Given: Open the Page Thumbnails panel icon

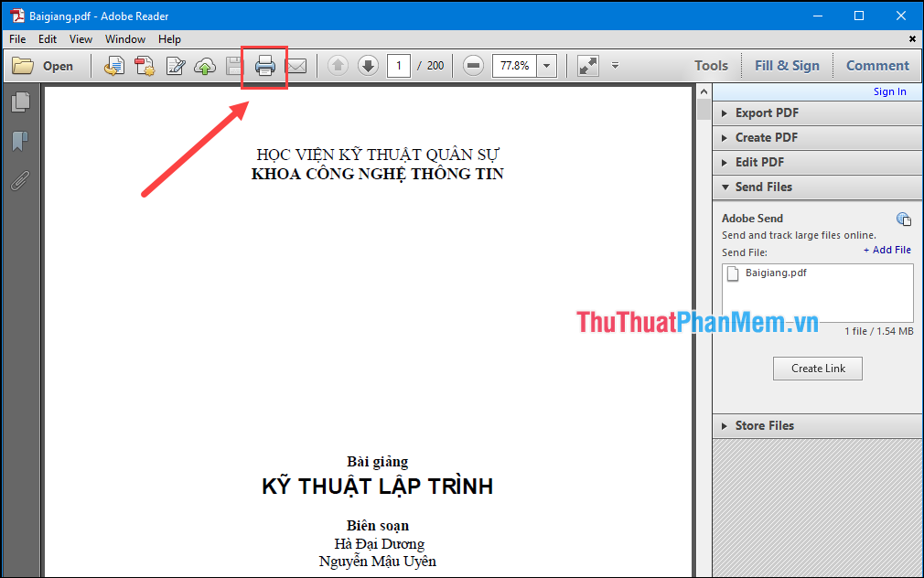Looking at the screenshot, I should pos(21,102).
